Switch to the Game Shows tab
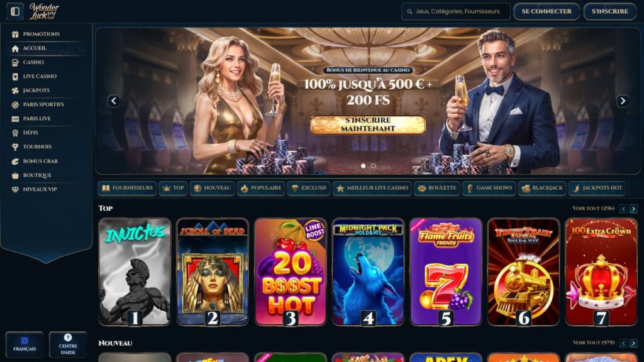Image resolution: width=644 pixels, height=362 pixels. [x=489, y=188]
